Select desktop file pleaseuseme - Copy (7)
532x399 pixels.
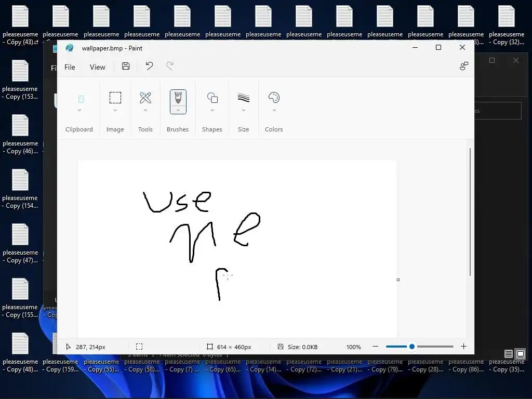[x=182, y=365]
